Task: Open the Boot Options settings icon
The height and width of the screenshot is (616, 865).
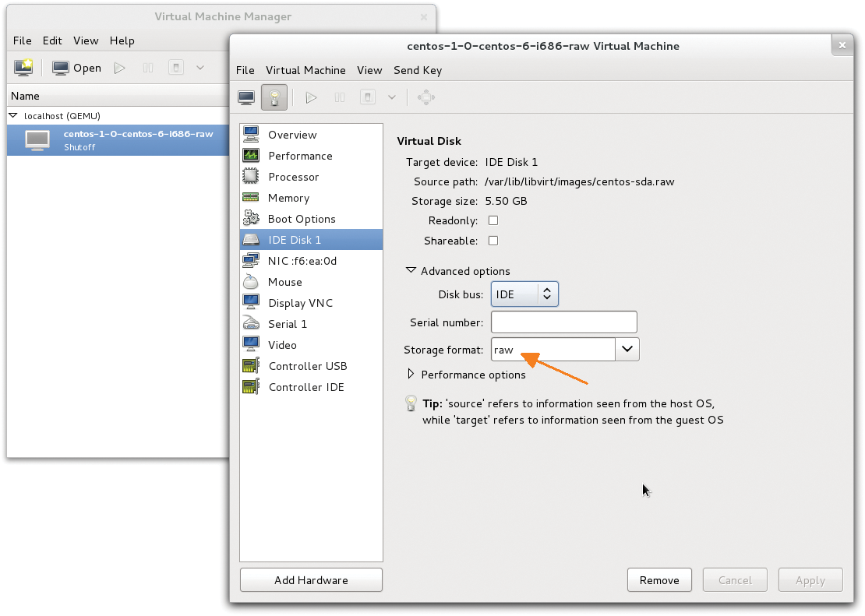Action: coord(251,219)
